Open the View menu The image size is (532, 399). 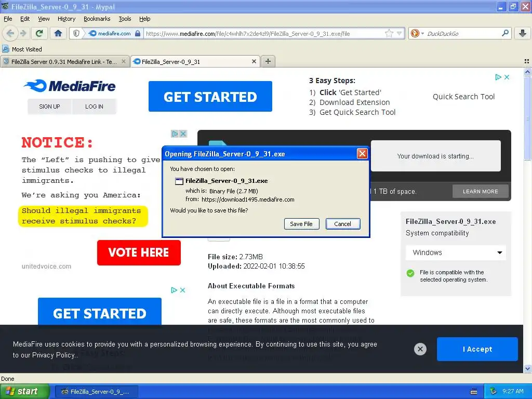[x=44, y=19]
